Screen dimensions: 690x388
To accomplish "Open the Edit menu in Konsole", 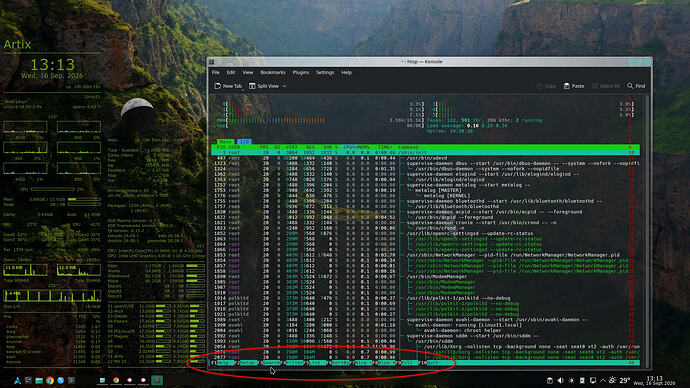I will (231, 73).
